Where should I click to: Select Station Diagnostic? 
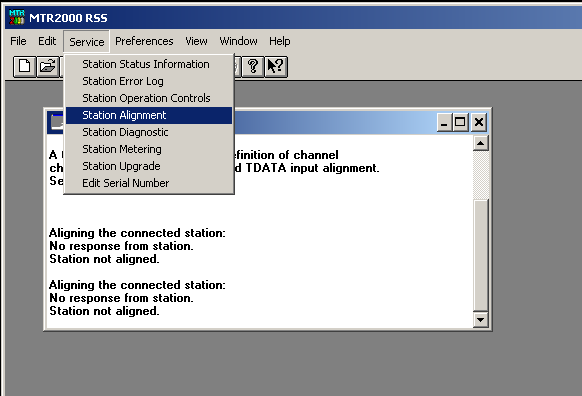tap(149, 132)
